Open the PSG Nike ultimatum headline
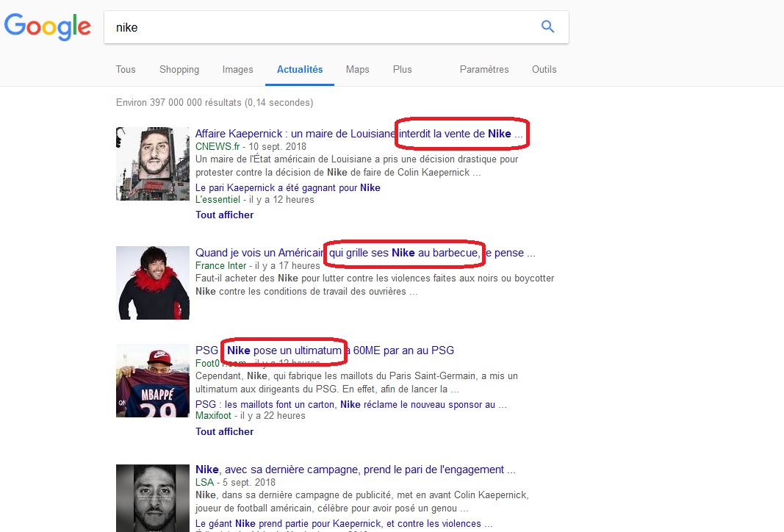 (325, 350)
